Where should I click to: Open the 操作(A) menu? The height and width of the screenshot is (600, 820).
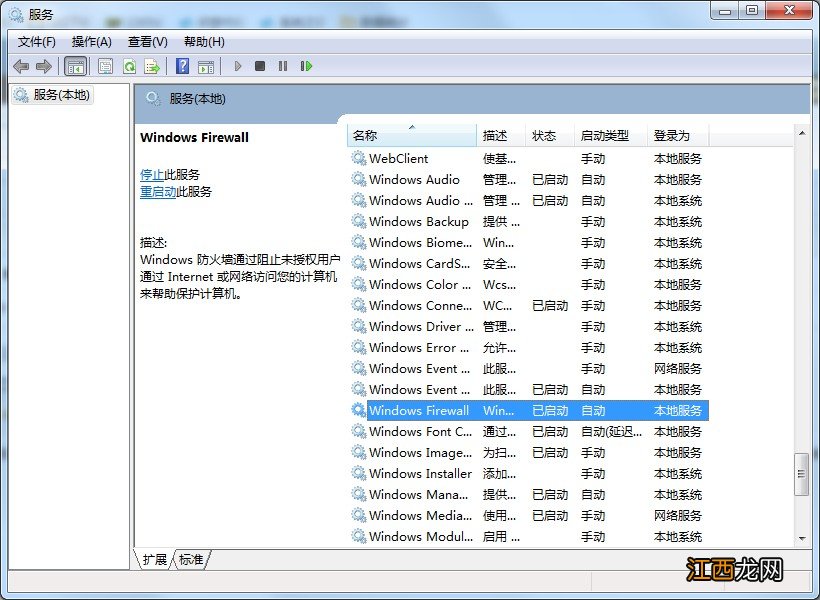tap(92, 41)
